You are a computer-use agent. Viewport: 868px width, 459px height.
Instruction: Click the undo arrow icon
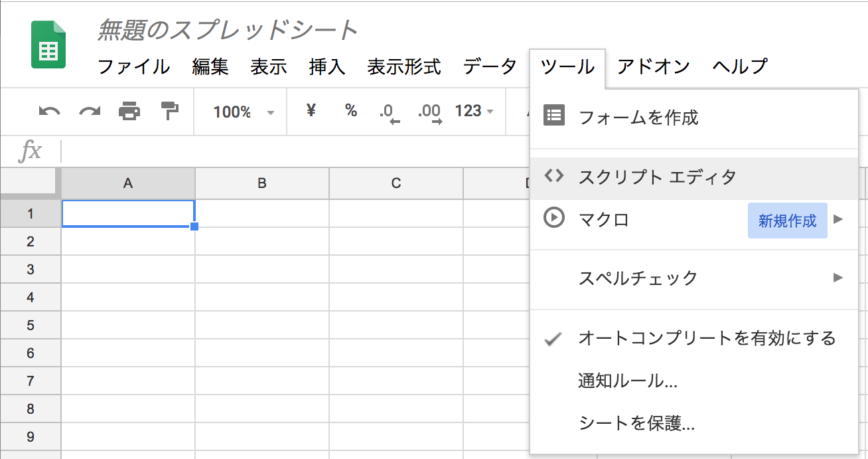coord(49,112)
